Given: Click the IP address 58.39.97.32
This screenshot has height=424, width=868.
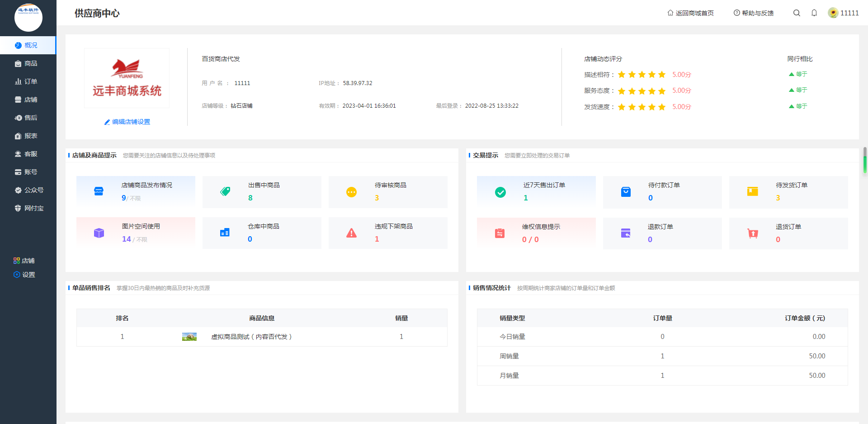Looking at the screenshot, I should [x=358, y=83].
